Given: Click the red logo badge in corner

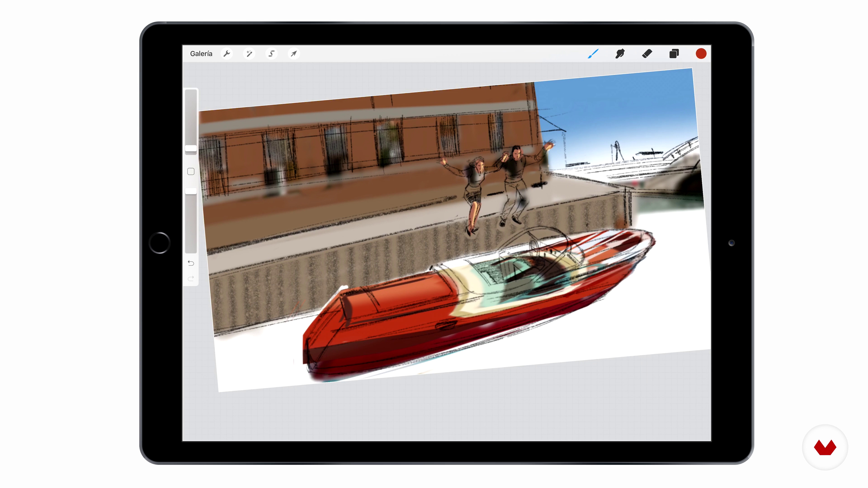Looking at the screenshot, I should 825,447.
